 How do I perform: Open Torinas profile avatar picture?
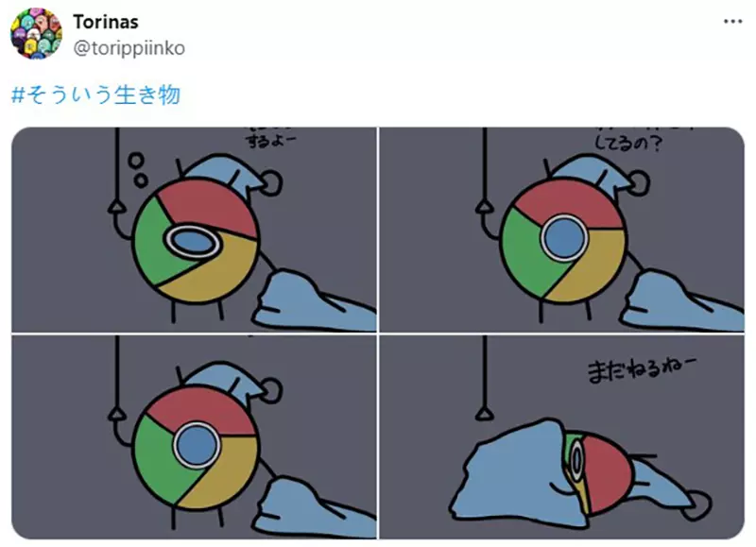click(36, 33)
